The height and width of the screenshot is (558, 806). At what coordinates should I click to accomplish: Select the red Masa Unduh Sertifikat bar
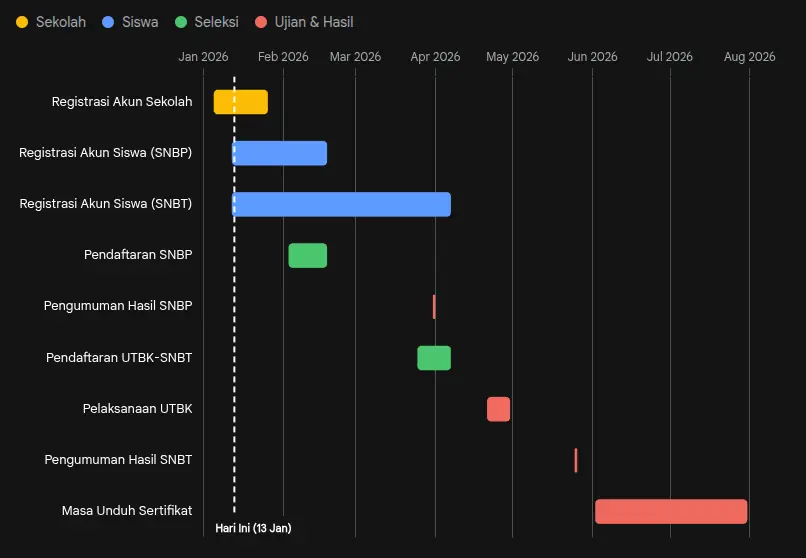671,511
